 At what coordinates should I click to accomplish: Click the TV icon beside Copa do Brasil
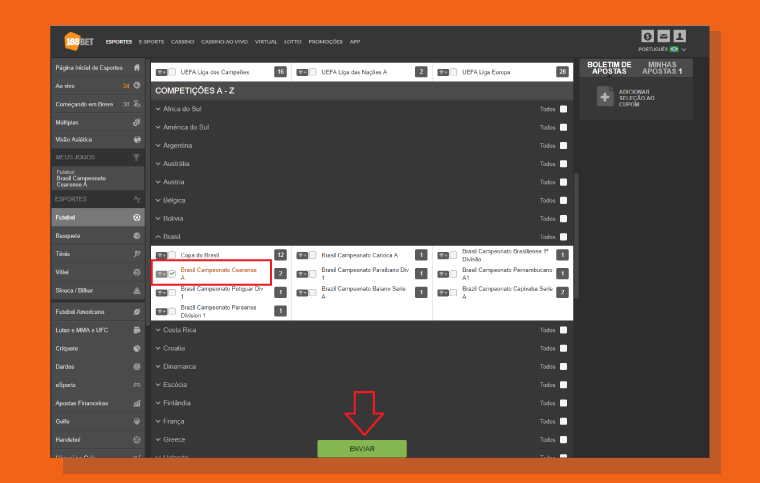click(161, 255)
